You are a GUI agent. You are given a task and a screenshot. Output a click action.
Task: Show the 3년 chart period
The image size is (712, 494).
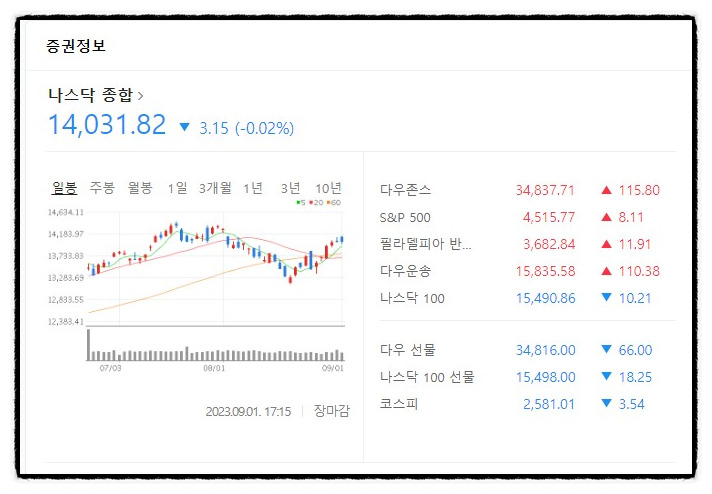291,188
